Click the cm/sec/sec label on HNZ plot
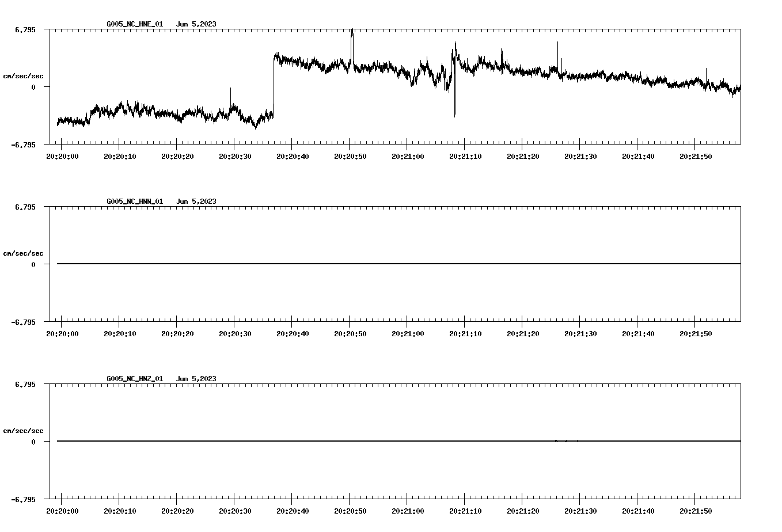This screenshot has width=782, height=532. (x=24, y=430)
